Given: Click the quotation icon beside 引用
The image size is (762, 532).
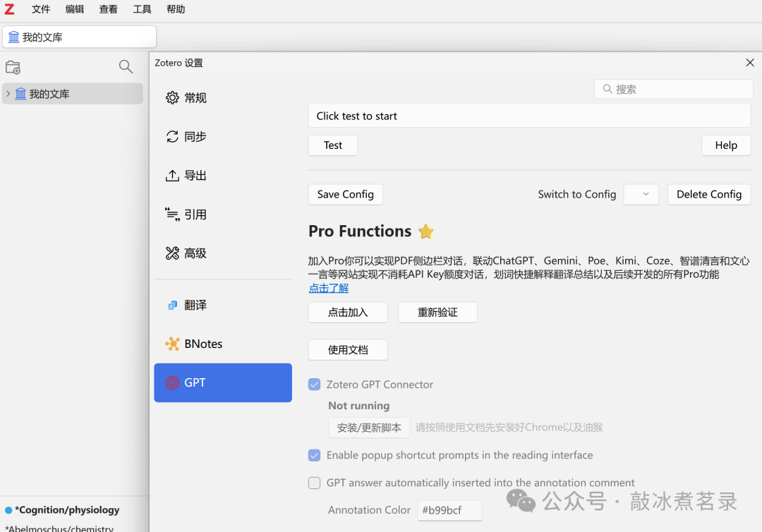Looking at the screenshot, I should 172,214.
